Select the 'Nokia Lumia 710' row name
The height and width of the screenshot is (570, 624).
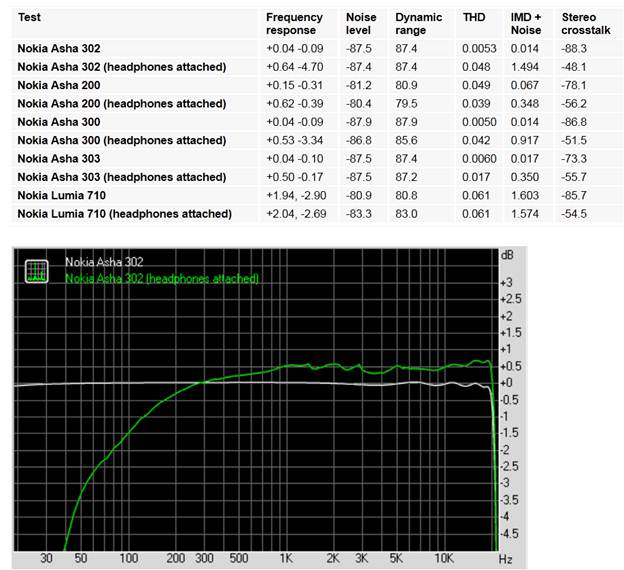pyautogui.click(x=62, y=195)
